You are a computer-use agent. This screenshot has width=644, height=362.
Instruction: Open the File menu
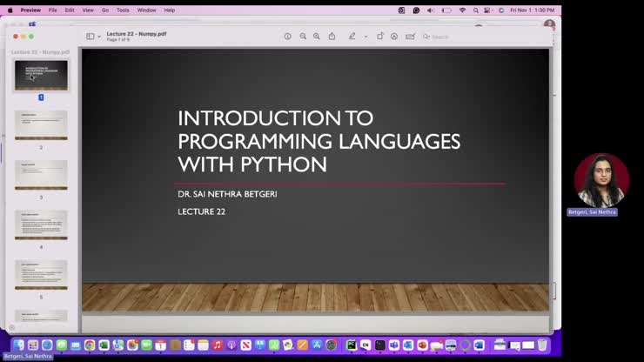[53, 10]
